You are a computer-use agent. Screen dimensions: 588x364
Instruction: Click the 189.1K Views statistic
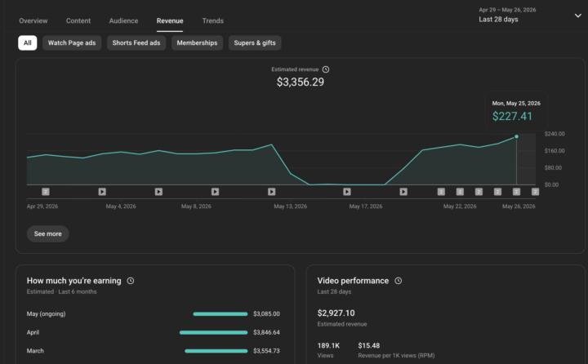328,345
